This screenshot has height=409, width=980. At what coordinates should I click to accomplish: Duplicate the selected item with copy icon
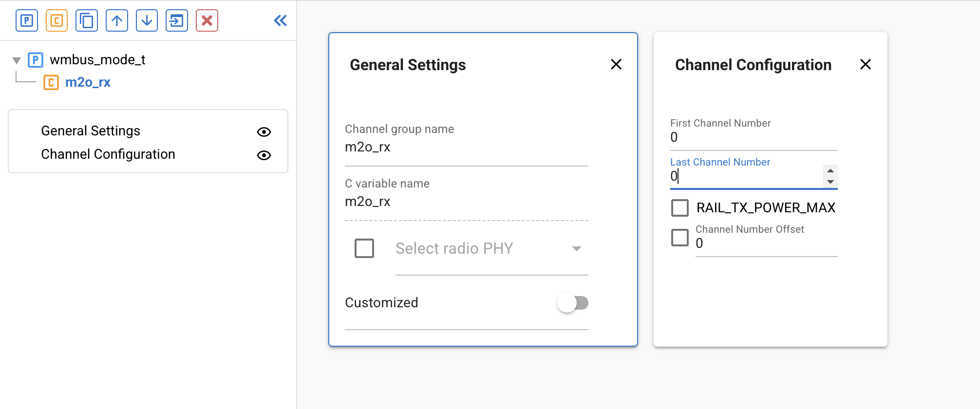click(x=87, y=21)
